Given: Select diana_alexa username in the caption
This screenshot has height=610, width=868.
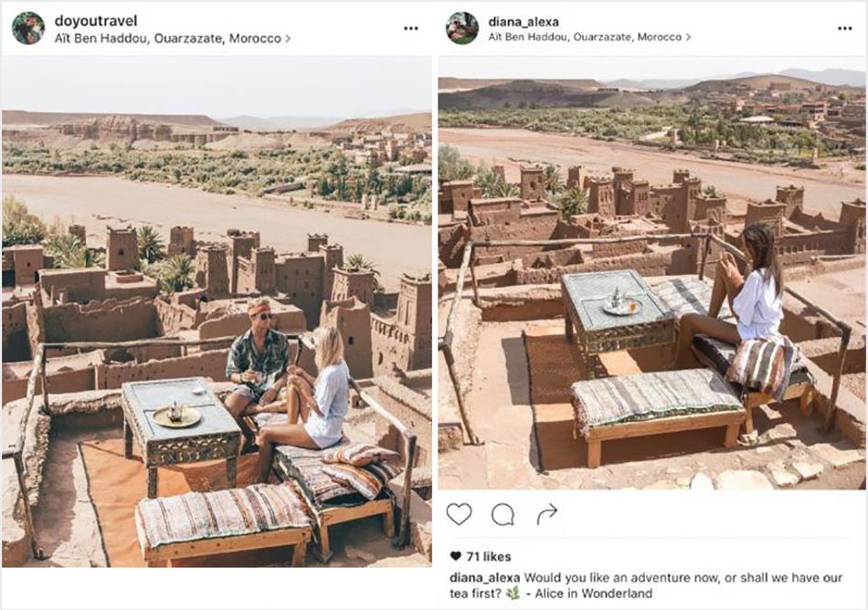Looking at the screenshot, I should point(485,577).
